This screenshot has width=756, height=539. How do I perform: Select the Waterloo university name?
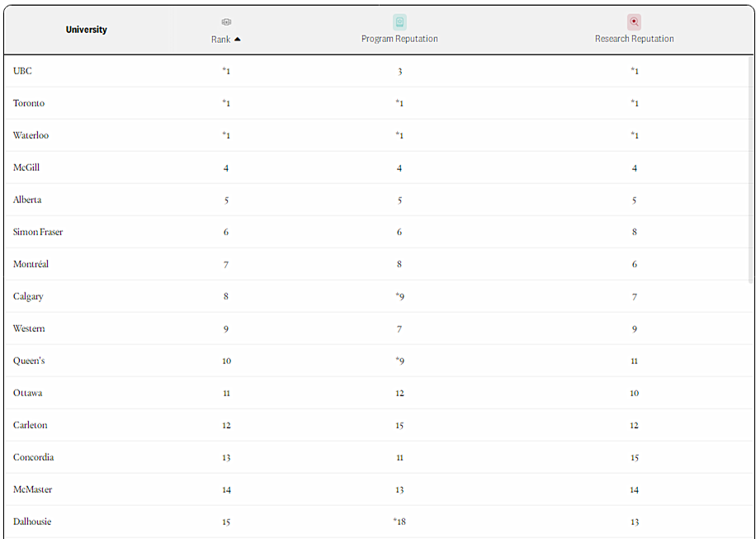(31, 135)
